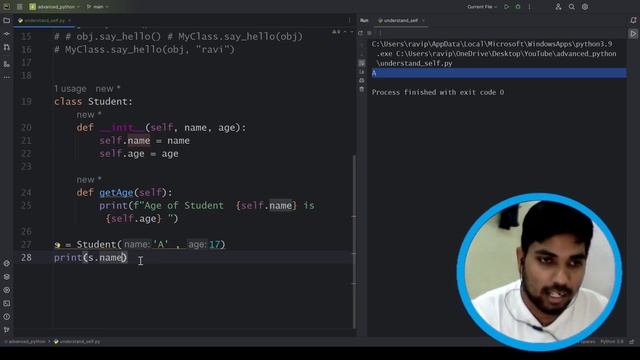Debug the current file
Viewport: 640px width, 360px height.
tap(518, 7)
